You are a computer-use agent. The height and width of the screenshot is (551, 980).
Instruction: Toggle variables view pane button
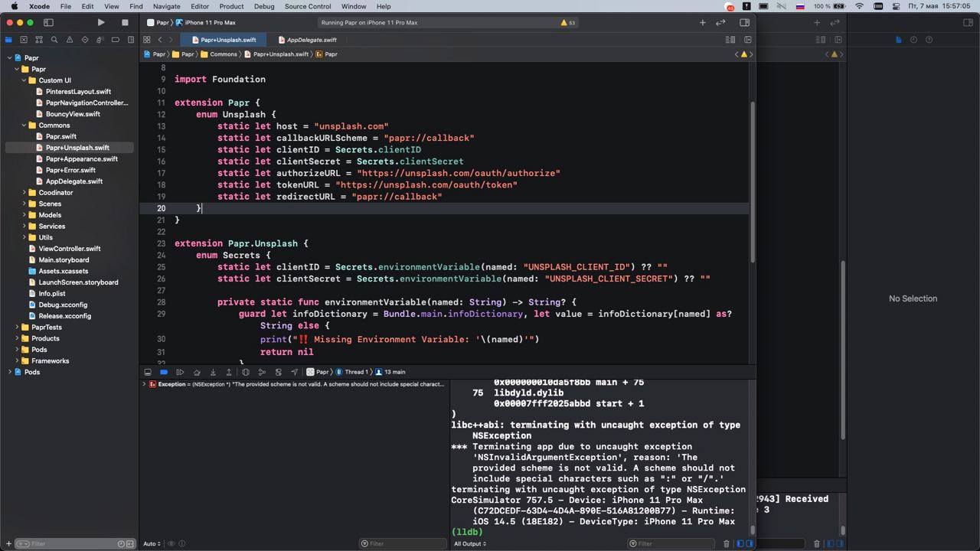[740, 544]
